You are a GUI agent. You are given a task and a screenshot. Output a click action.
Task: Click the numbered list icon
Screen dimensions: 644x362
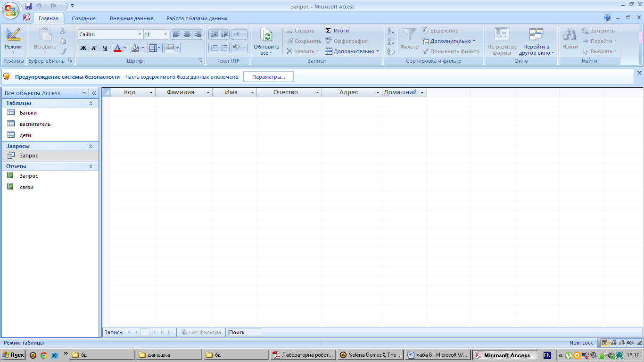(214, 48)
